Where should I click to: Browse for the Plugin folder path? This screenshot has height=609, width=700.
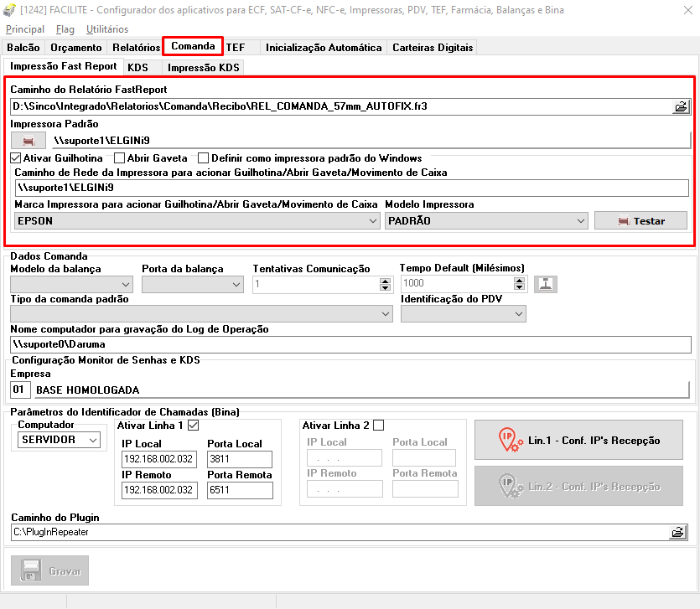(678, 532)
